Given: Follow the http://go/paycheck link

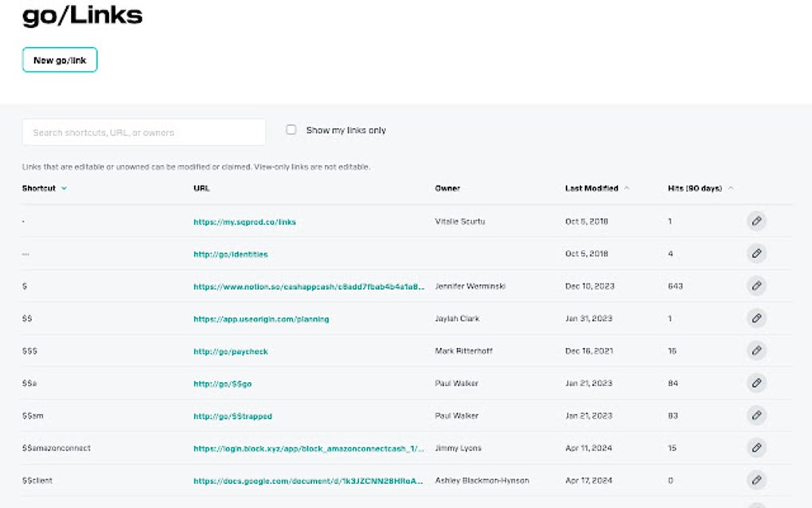Looking at the screenshot, I should (231, 351).
